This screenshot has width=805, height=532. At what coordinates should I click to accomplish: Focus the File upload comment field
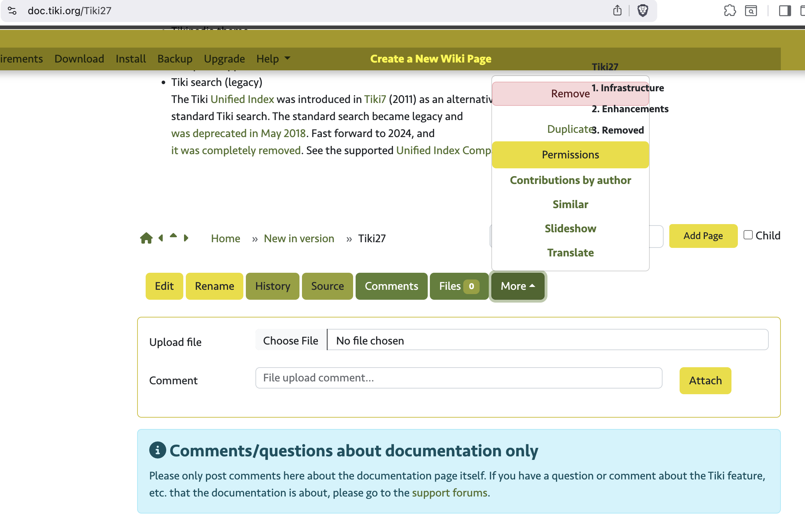click(459, 378)
